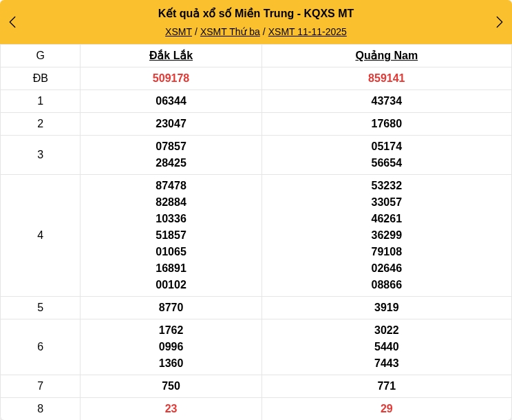Open the XSMT breadcrumb link
The width and height of the screenshot is (512, 420).
(178, 32)
